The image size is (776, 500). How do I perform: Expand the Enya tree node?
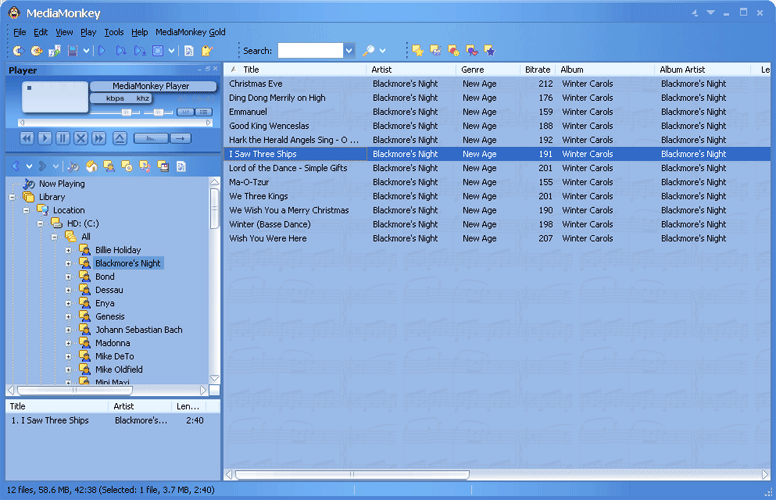click(68, 303)
